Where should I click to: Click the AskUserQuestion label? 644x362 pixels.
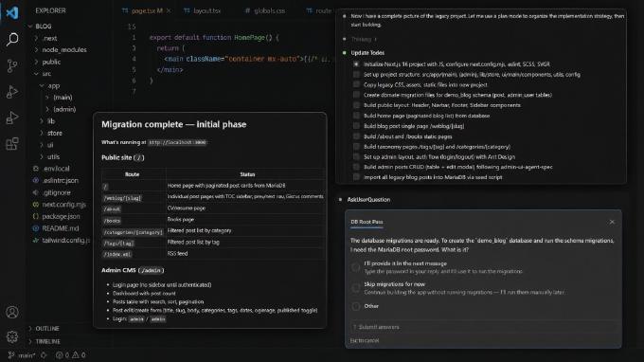coord(368,200)
